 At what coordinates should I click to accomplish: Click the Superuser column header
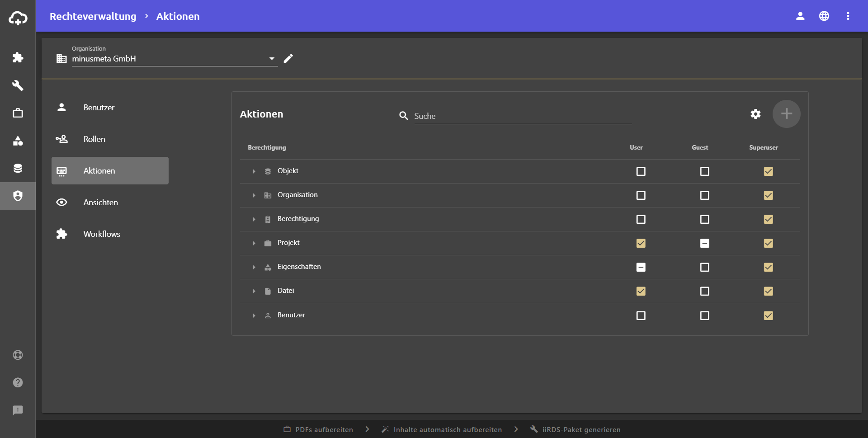tap(764, 147)
